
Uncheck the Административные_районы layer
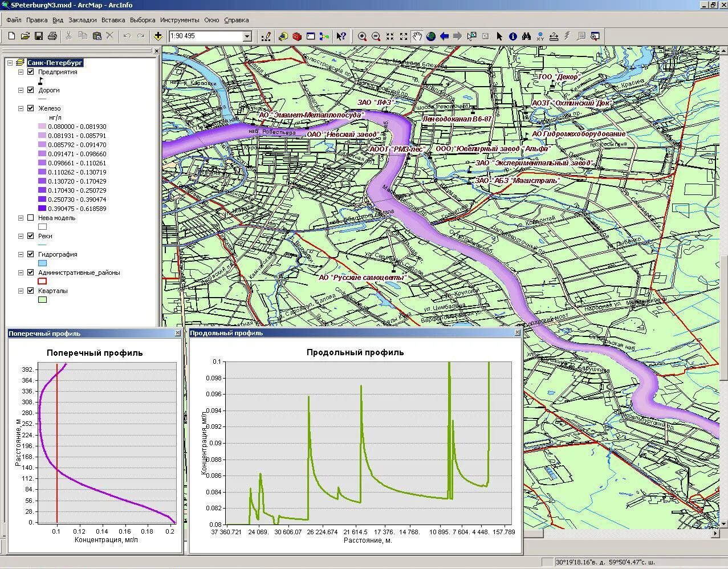click(31, 273)
